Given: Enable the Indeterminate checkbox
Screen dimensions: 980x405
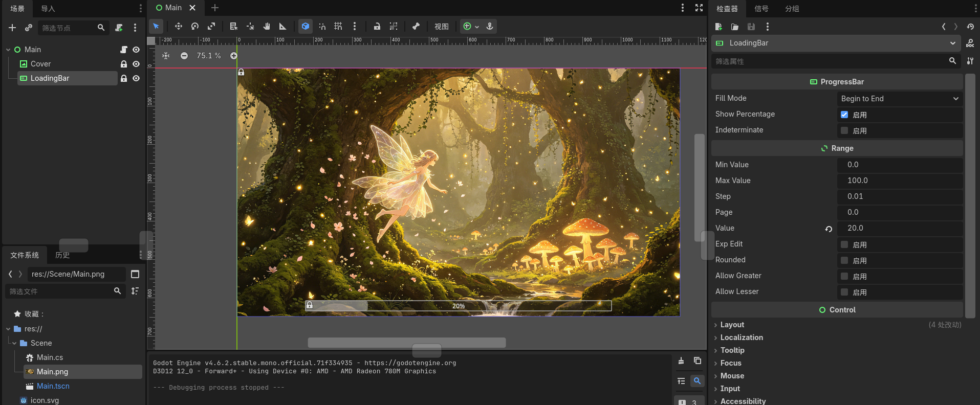Looking at the screenshot, I should pos(844,130).
